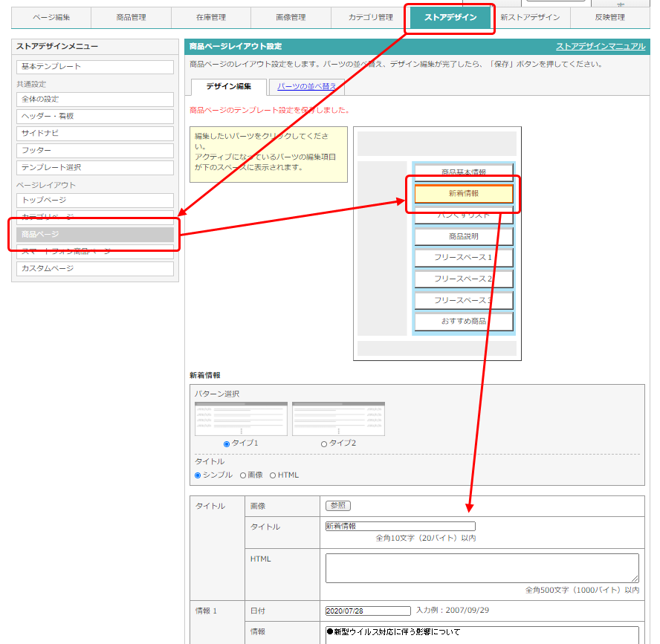660x644 pixels.
Task: Choose the シンプル title radio option
Action: coord(198,475)
